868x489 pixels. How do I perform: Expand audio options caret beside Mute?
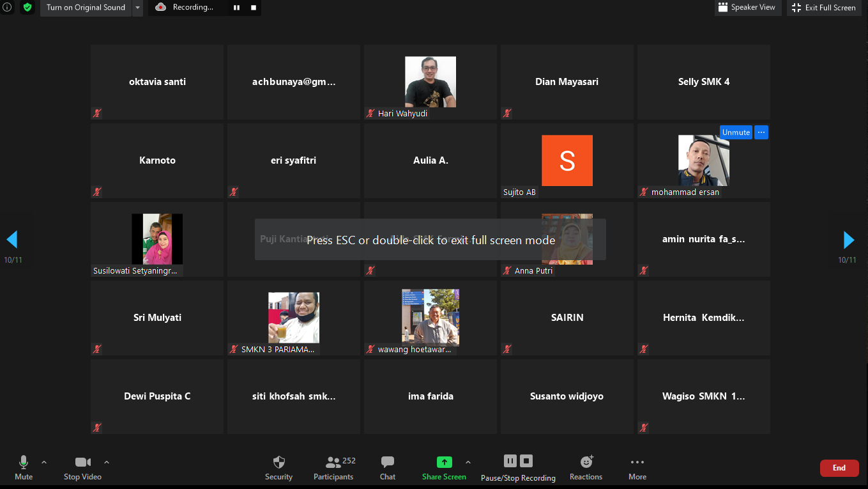pos(44,462)
